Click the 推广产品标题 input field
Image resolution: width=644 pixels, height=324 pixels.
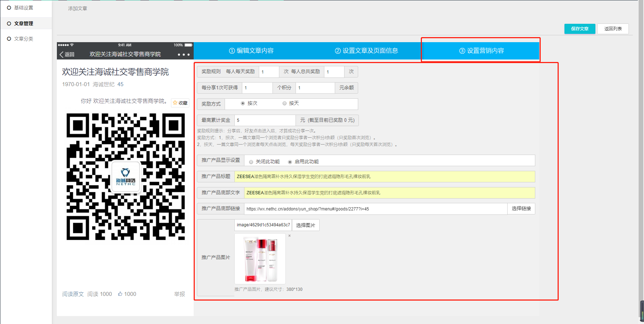coord(384,177)
